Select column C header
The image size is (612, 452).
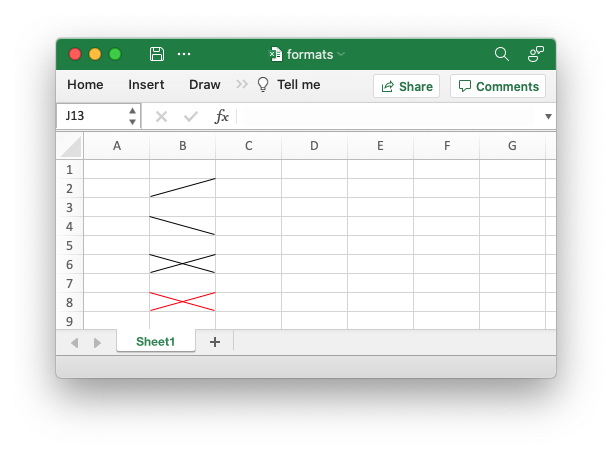(249, 146)
